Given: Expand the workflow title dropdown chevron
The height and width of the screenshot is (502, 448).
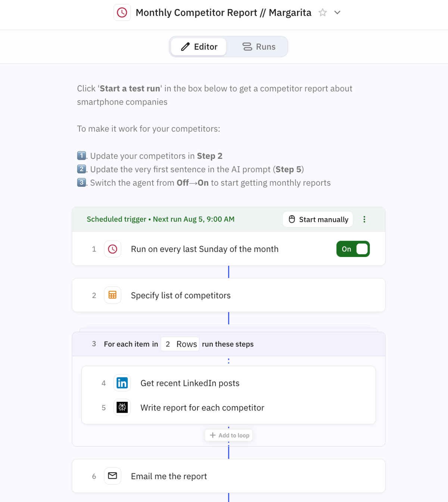Looking at the screenshot, I should click(x=337, y=13).
